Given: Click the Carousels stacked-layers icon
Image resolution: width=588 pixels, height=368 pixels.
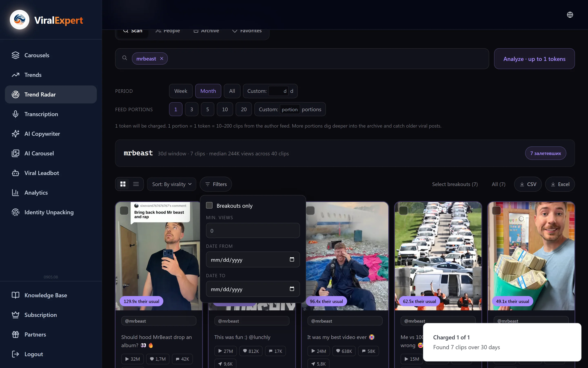Looking at the screenshot, I should (15, 55).
